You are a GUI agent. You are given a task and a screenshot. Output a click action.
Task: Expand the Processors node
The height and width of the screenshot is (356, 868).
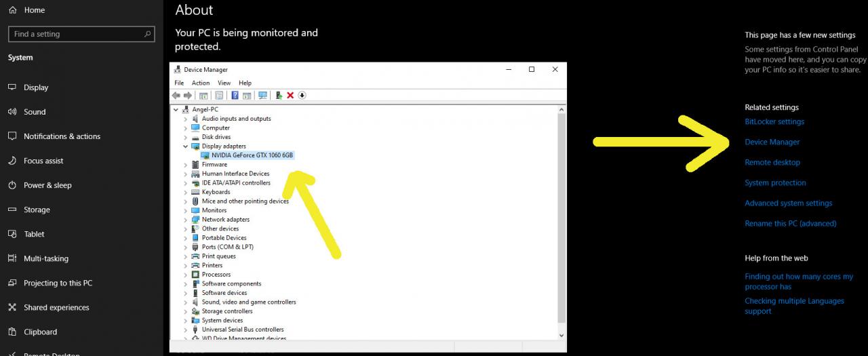point(185,275)
